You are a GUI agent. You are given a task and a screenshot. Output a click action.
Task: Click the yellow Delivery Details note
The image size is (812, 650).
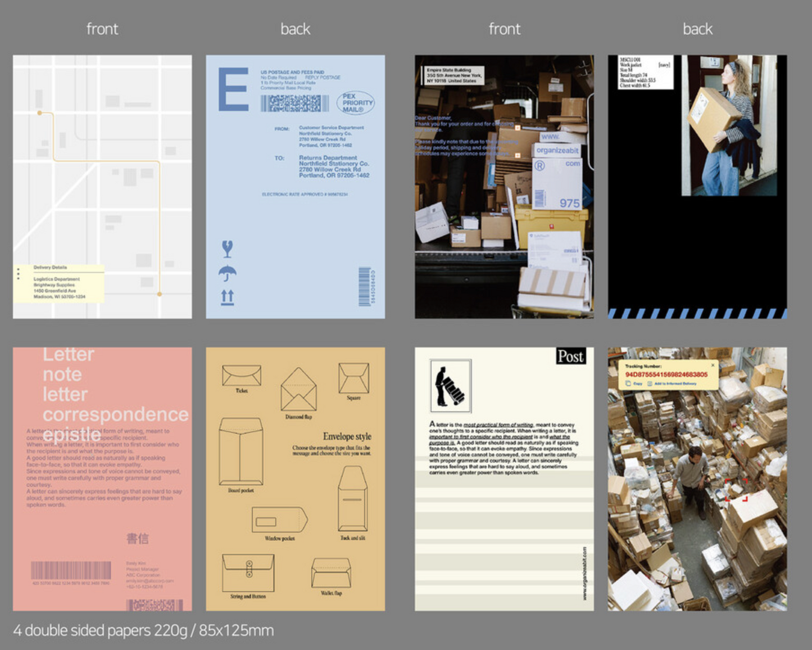[59, 283]
